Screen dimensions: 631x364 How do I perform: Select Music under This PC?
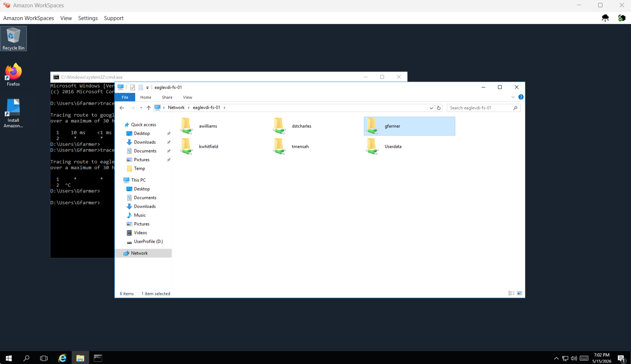(x=140, y=215)
